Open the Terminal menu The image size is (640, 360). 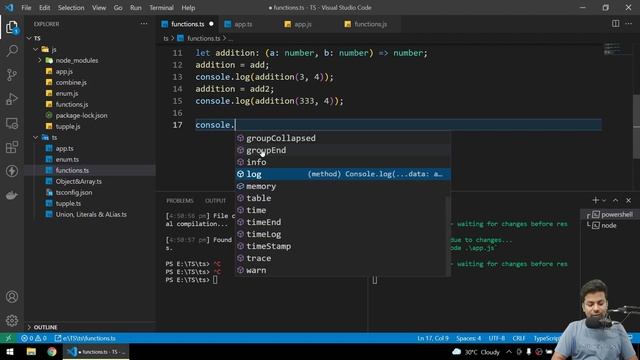pyautogui.click(x=161, y=8)
